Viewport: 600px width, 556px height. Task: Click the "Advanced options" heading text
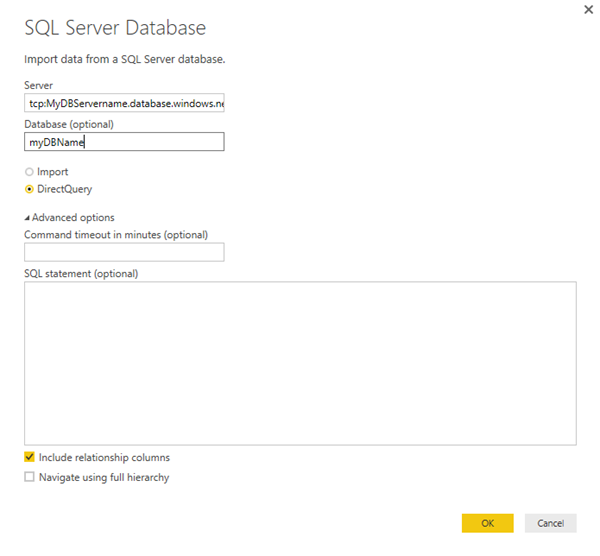click(x=73, y=218)
